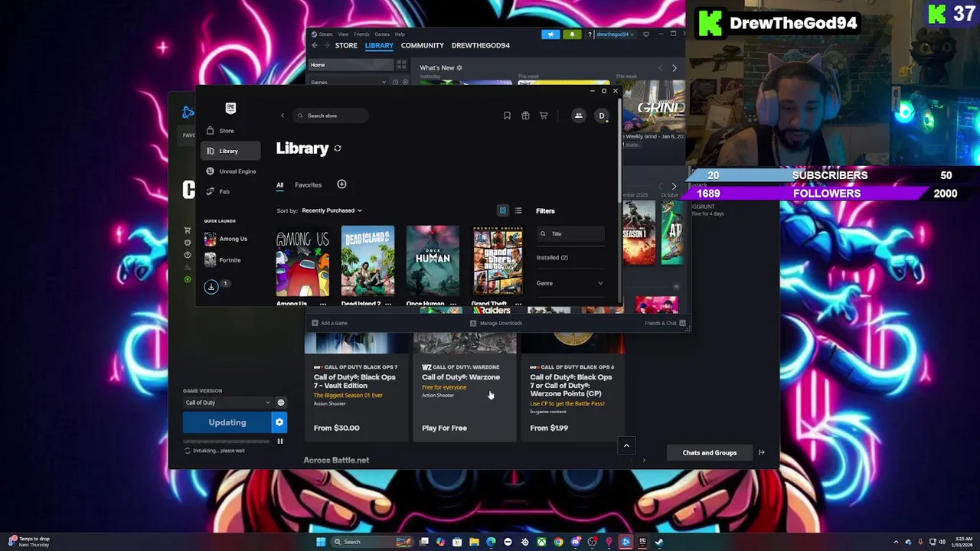The width and height of the screenshot is (980, 551).
Task: Go to Steam STORE tab
Action: point(346,45)
